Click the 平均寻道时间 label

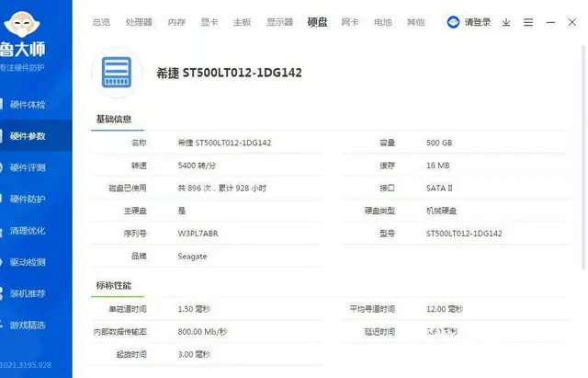coord(372,309)
